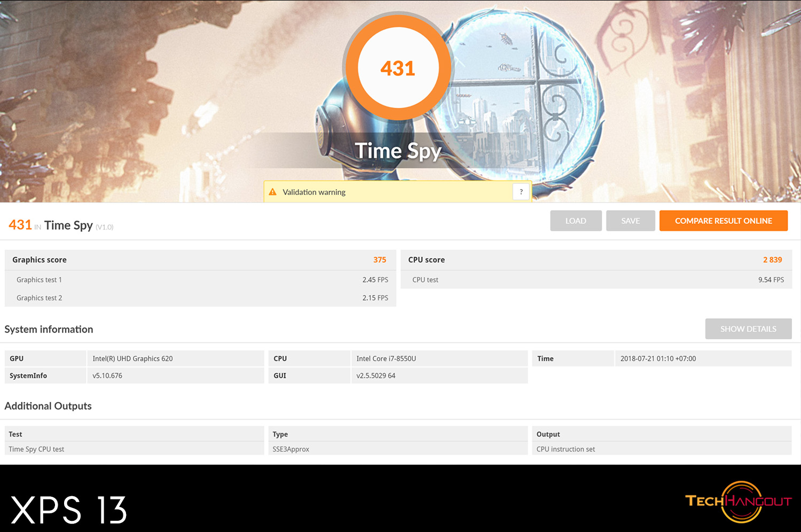This screenshot has width=801, height=532.
Task: Select the CPU score value 2 839
Action: coord(772,260)
